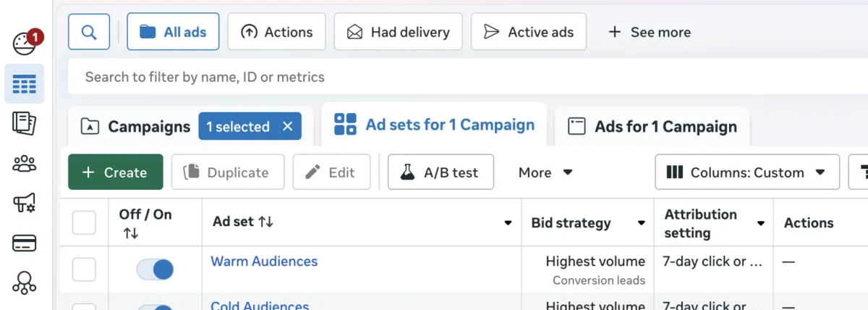This screenshot has width=868, height=310.
Task: Open the More dropdown menu
Action: [x=545, y=172]
